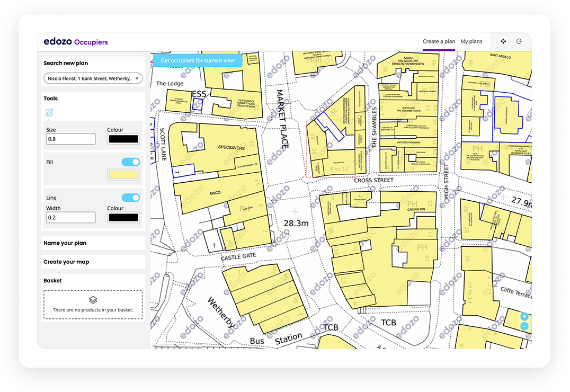Click the 28.3m spot height label

point(296,223)
